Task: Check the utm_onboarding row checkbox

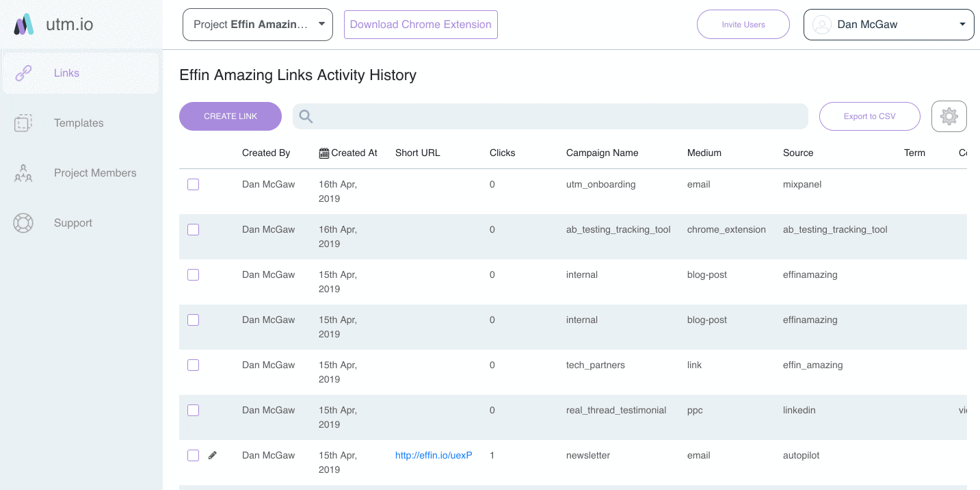Action: pyautogui.click(x=194, y=185)
